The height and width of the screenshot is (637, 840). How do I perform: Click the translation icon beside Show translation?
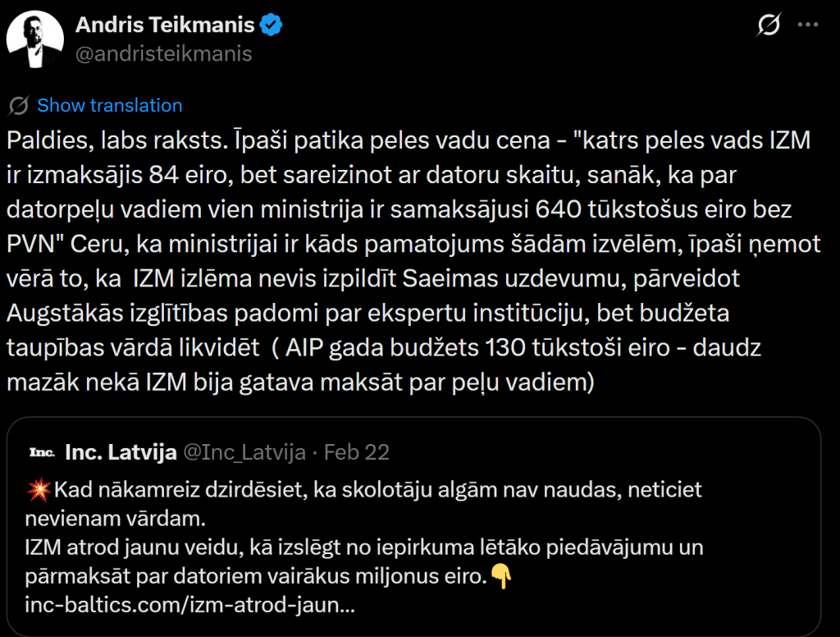click(18, 106)
